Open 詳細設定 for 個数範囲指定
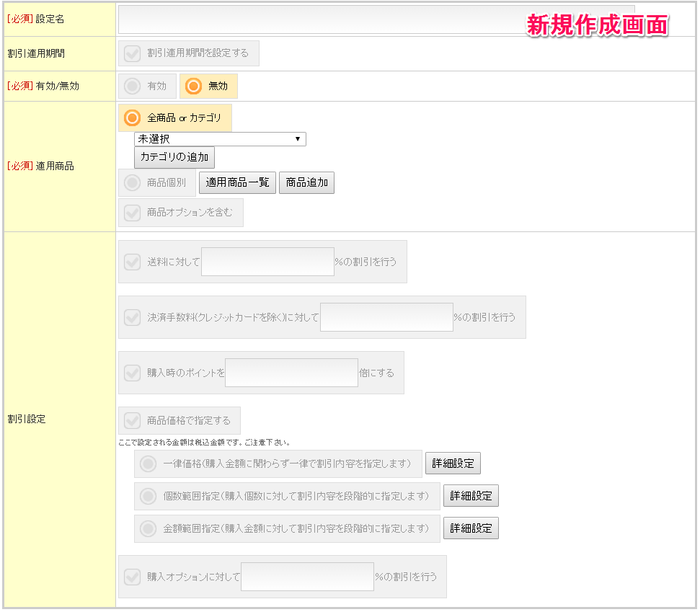Image resolution: width=700 pixels, height=612 pixels. point(471,496)
